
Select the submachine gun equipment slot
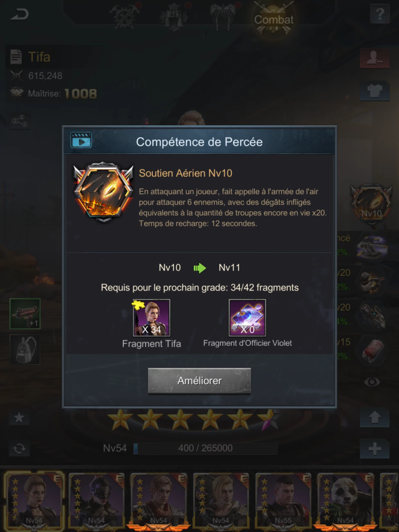click(25, 314)
